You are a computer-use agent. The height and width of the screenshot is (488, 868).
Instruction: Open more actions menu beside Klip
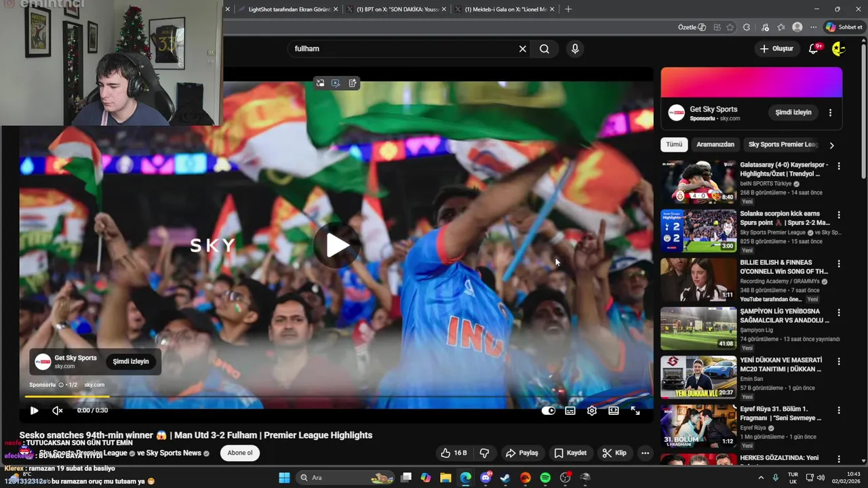pyautogui.click(x=645, y=453)
